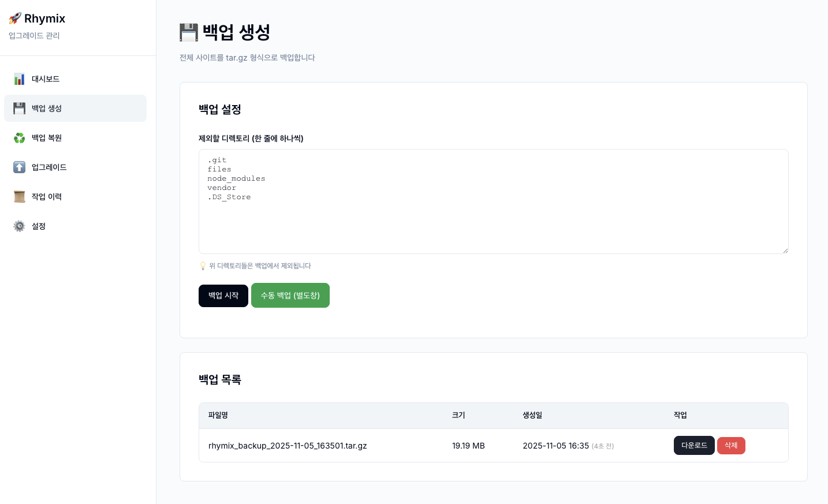Open 설정 using the gear icon

[x=19, y=226]
